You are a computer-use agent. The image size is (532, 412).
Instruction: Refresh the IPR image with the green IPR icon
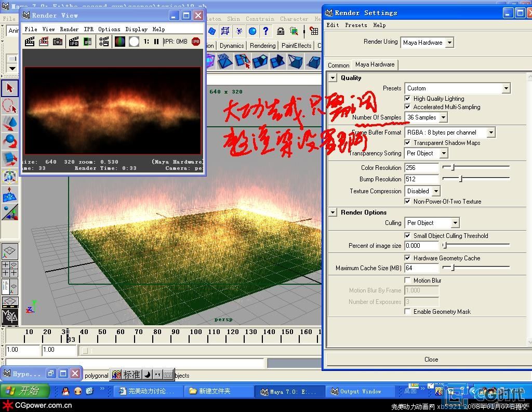(x=87, y=42)
